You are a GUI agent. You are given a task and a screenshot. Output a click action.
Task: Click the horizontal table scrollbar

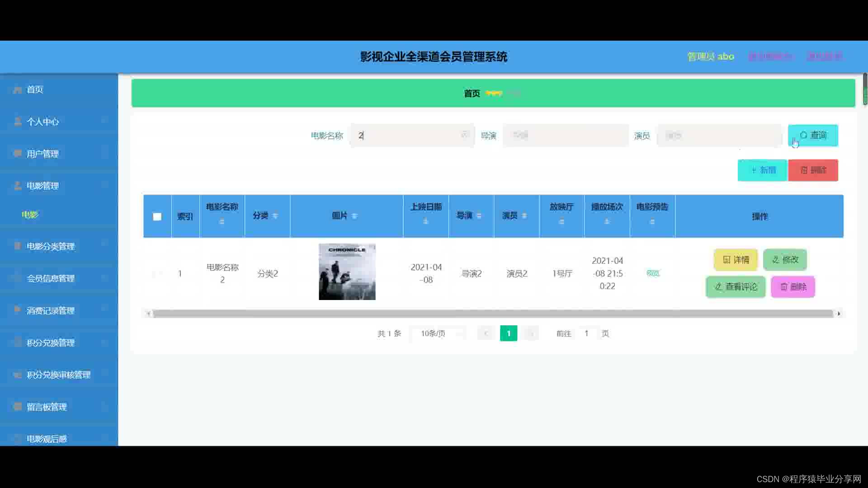point(493,314)
